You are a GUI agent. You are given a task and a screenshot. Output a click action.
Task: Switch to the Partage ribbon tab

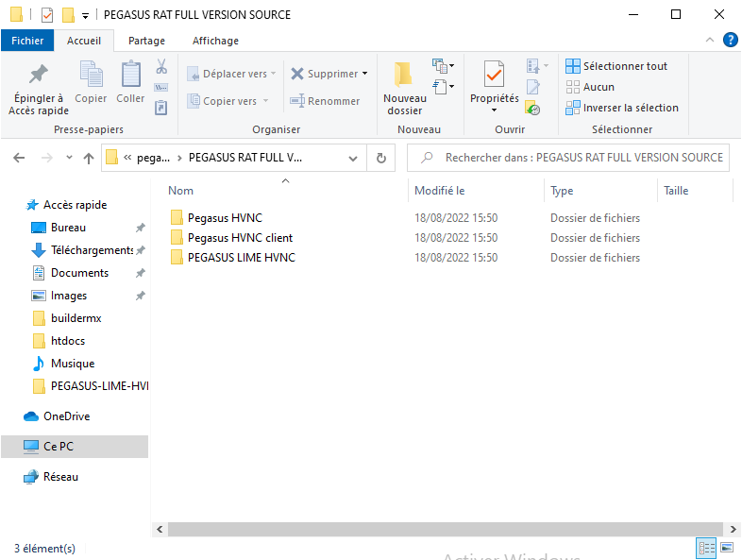tap(146, 41)
